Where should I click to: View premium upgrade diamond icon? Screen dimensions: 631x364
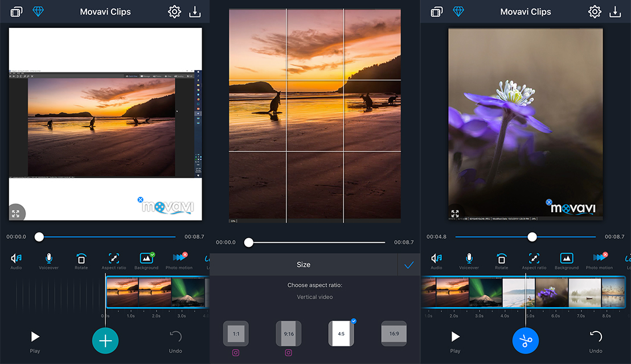38,11
